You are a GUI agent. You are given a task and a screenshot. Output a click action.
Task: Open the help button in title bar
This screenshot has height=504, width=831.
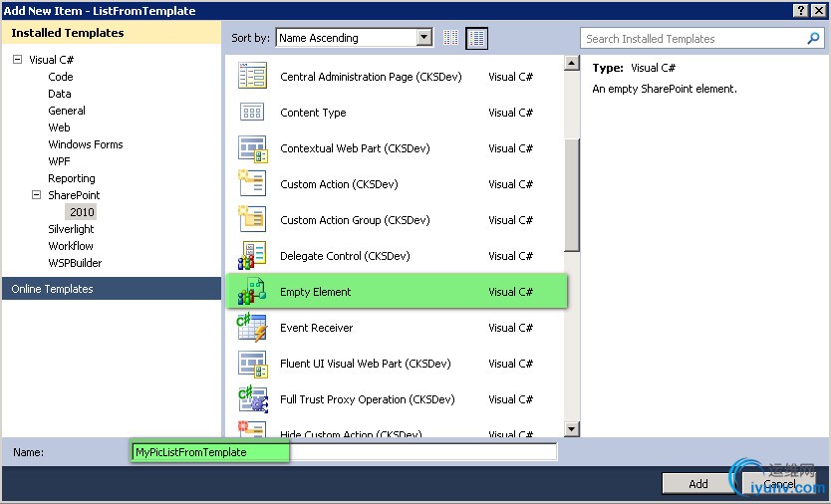pyautogui.click(x=801, y=11)
